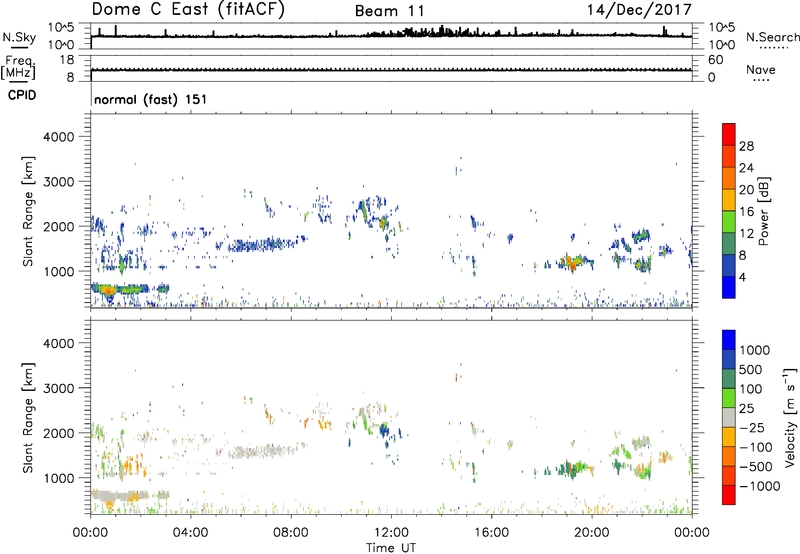This screenshot has width=800, height=554.
Task: Click the '18' frequency tick label
Action: point(67,60)
